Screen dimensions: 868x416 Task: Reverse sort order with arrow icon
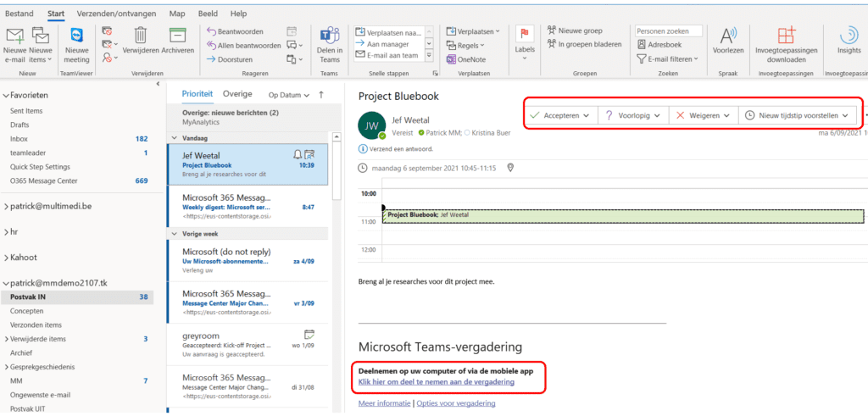click(321, 95)
